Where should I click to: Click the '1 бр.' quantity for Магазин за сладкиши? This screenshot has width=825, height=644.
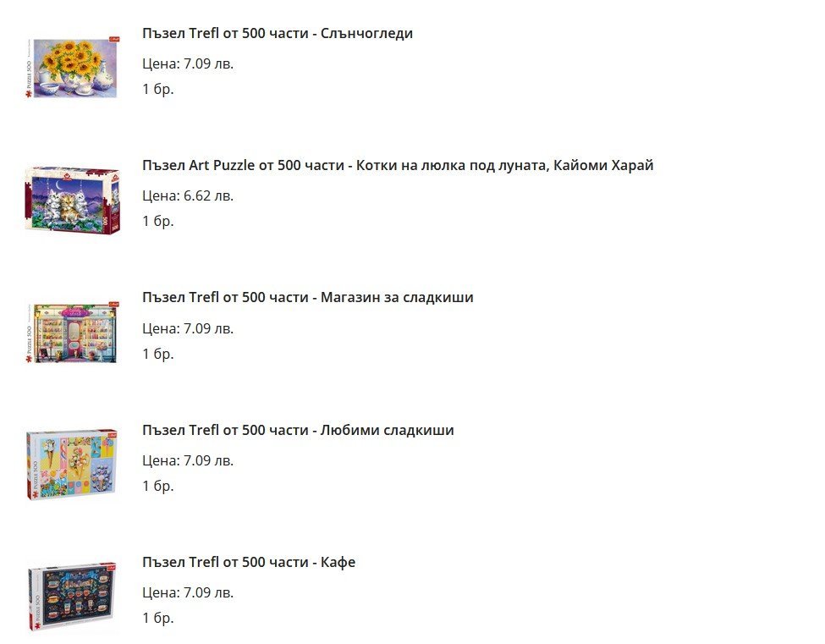pyautogui.click(x=158, y=354)
